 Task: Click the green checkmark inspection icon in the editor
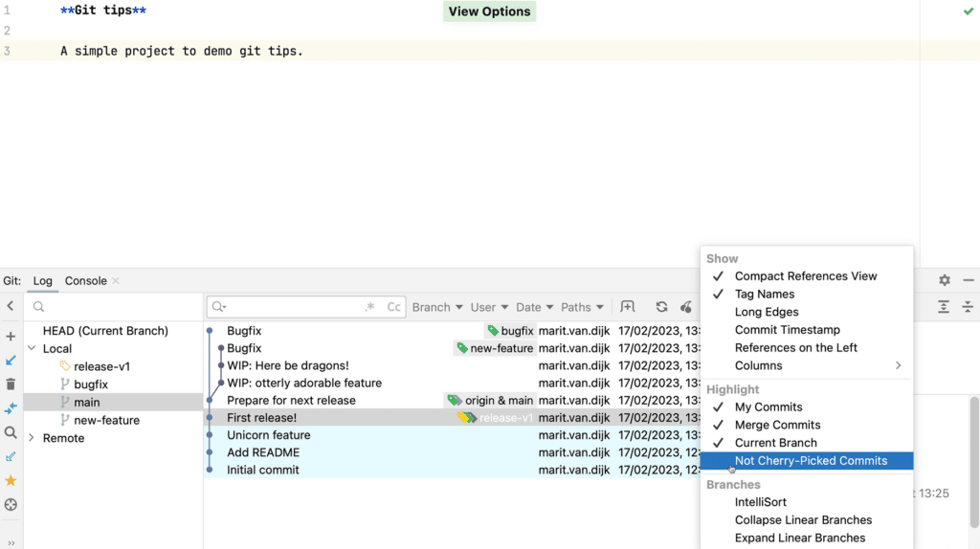click(969, 11)
